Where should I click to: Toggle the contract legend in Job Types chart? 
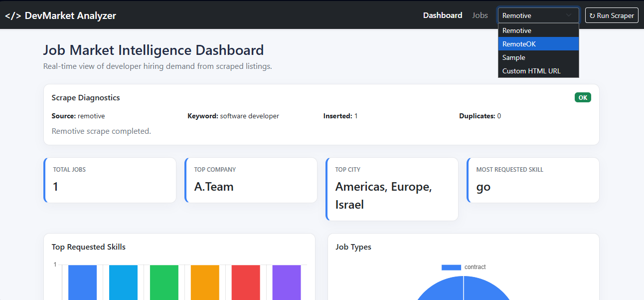click(x=464, y=267)
